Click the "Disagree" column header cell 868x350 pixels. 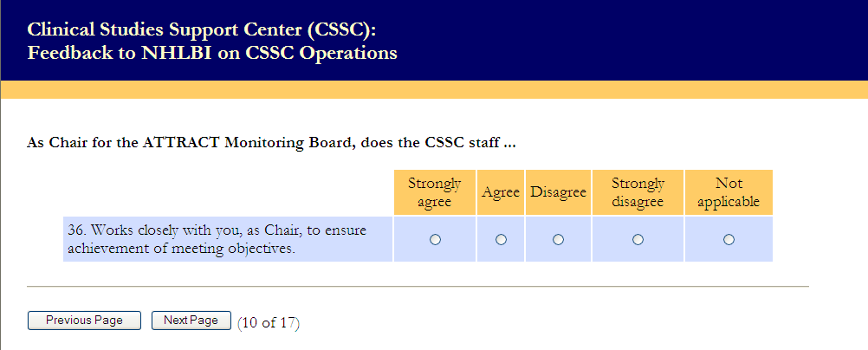(x=558, y=192)
